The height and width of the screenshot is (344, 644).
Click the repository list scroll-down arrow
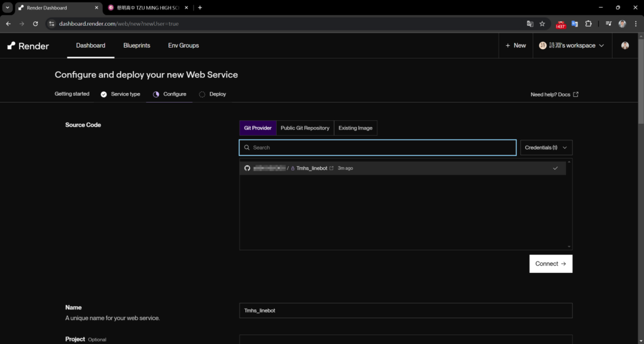[569, 247]
